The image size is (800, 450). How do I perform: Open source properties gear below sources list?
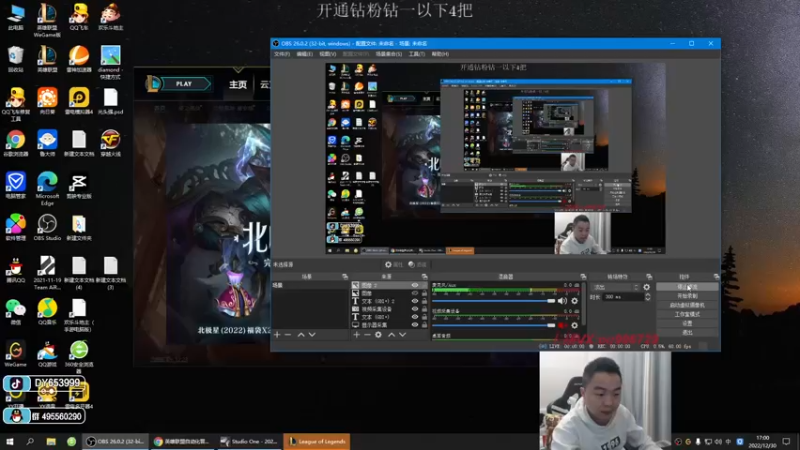click(378, 335)
